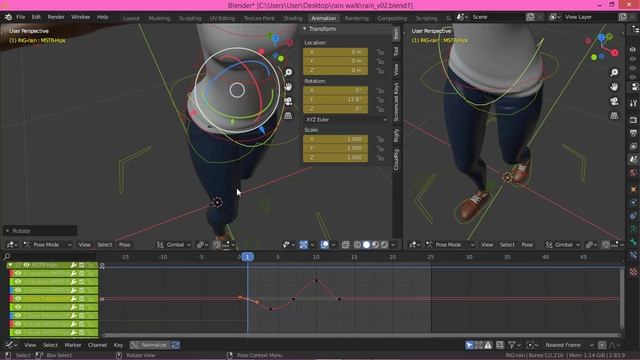The height and width of the screenshot is (360, 640).
Task: Click the zoom magnifier icon in left viewport
Action: (x=288, y=72)
